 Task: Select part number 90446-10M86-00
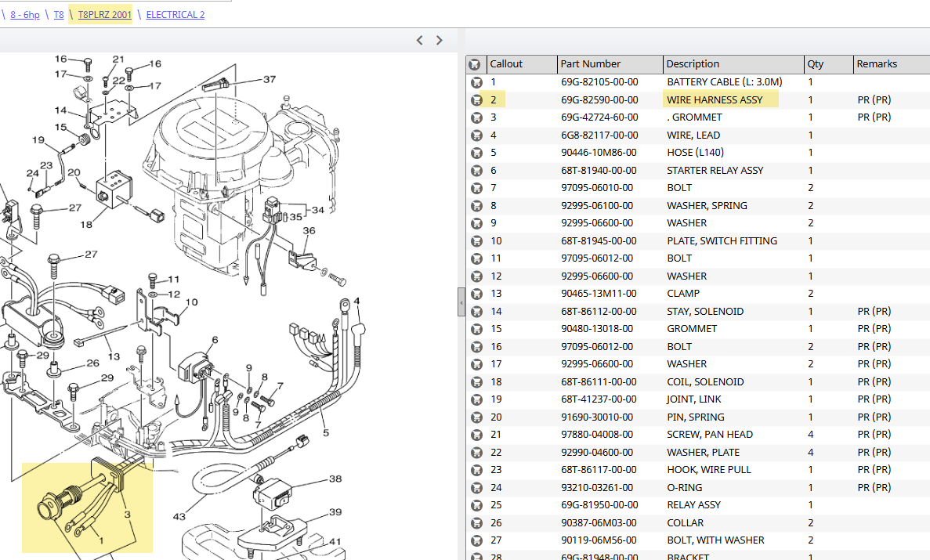click(599, 153)
